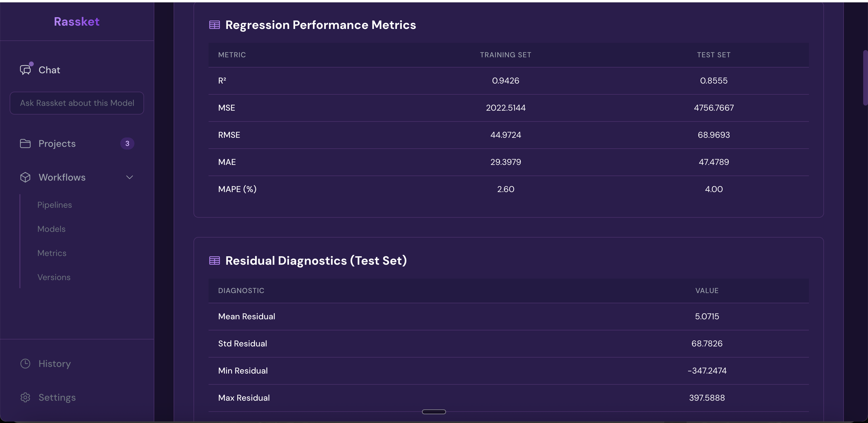Select Mean Residual value 5.0715

tap(706, 316)
